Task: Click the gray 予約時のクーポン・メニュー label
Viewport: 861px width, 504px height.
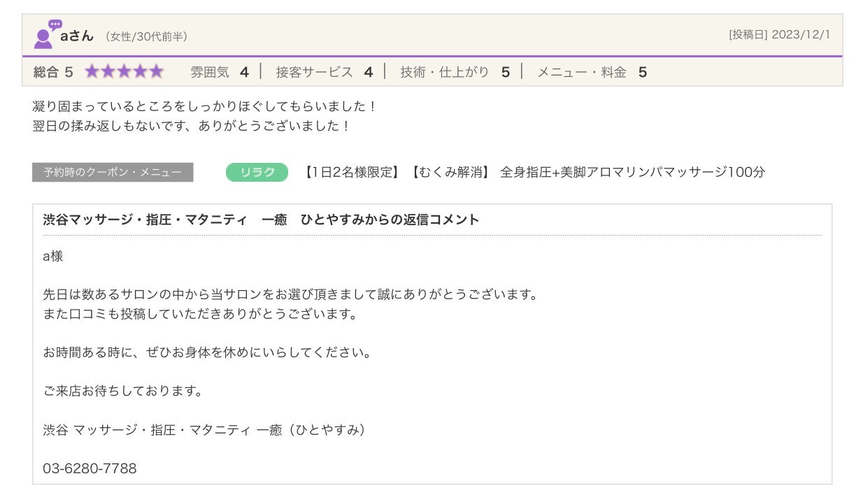Action: pos(113,172)
